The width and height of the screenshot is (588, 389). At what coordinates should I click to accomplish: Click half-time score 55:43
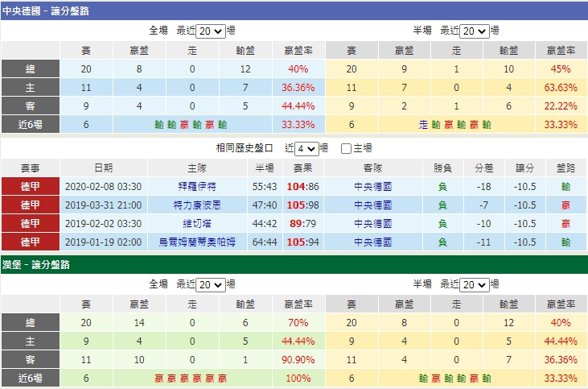(265, 187)
